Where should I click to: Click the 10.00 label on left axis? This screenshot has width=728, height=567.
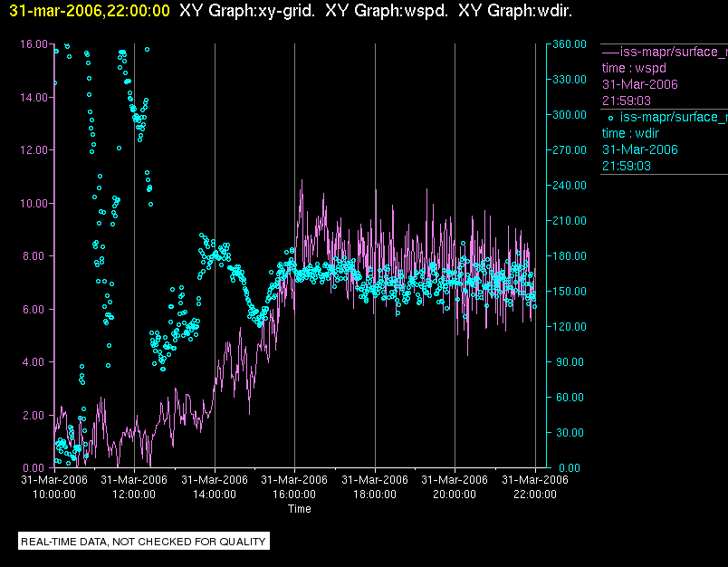[x=34, y=204]
